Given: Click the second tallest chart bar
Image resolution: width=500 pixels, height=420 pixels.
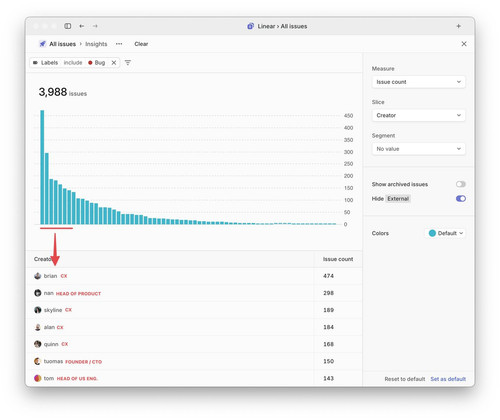Looking at the screenshot, I should pyautogui.click(x=47, y=188).
